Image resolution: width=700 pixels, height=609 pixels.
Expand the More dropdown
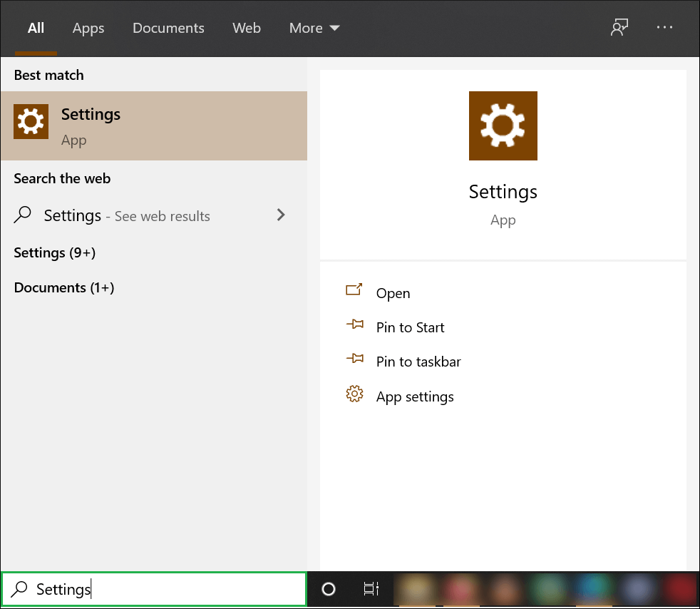click(x=314, y=28)
